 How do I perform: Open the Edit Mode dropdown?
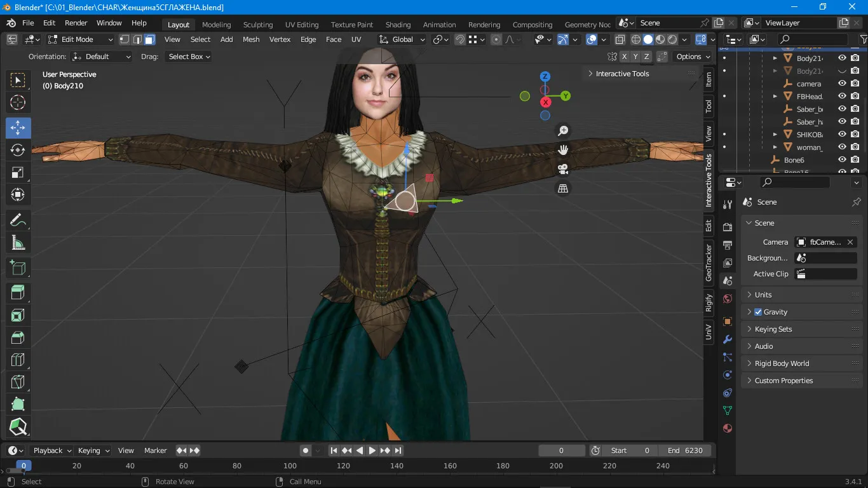click(x=80, y=39)
